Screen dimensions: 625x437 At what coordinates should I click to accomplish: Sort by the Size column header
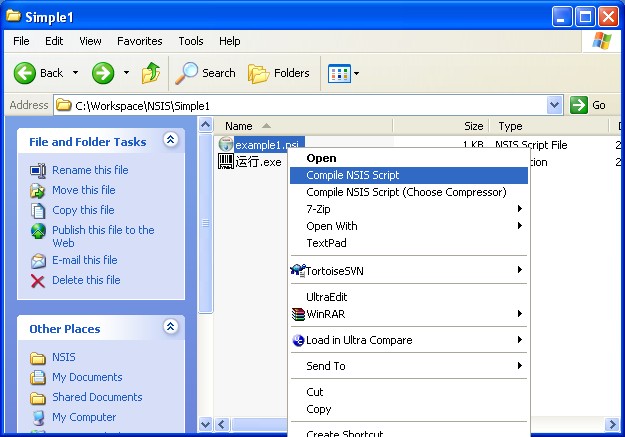pos(440,126)
